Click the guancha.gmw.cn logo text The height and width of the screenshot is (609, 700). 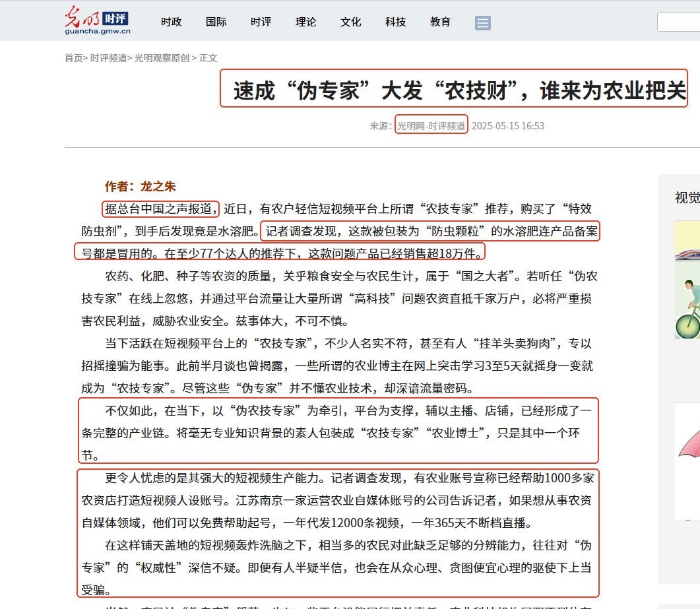98,32
